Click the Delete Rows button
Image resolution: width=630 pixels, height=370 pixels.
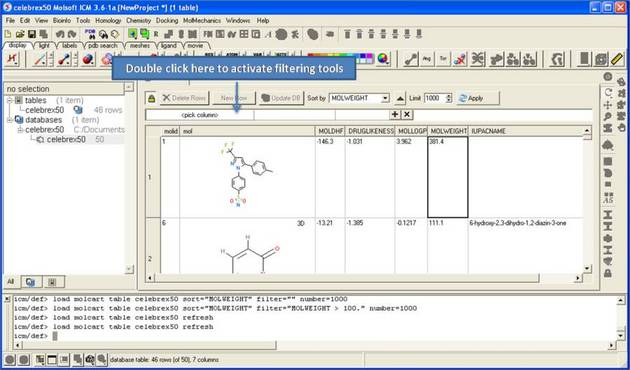[184, 98]
